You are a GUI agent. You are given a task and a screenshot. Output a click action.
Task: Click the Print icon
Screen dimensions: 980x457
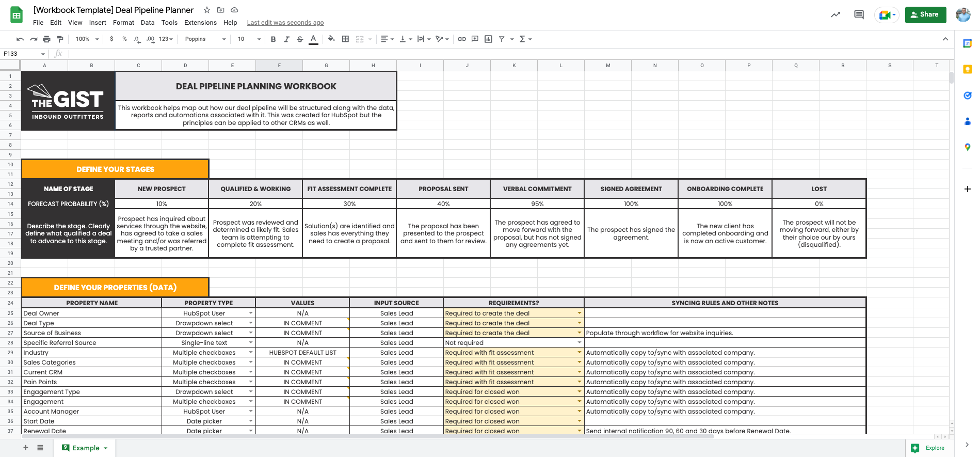tap(47, 39)
